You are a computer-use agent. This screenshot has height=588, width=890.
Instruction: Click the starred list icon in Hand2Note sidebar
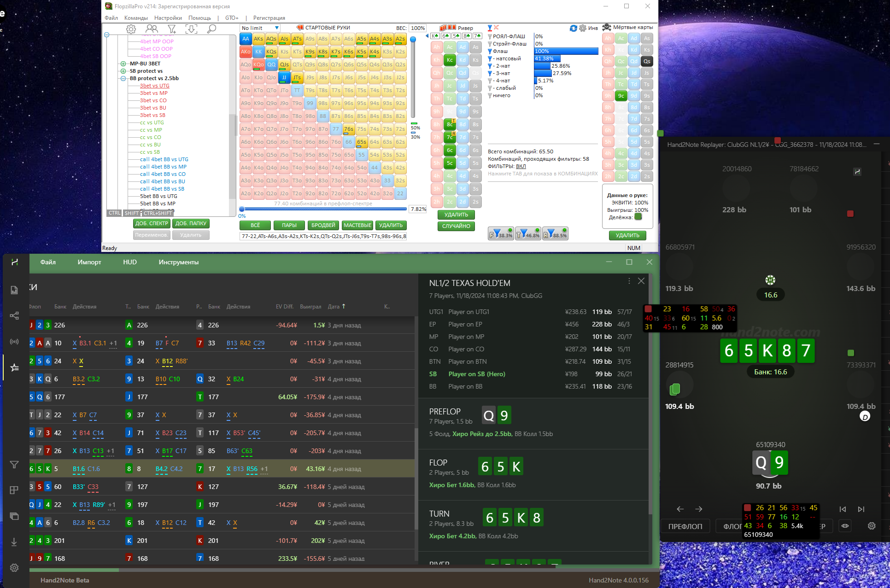pos(14,367)
